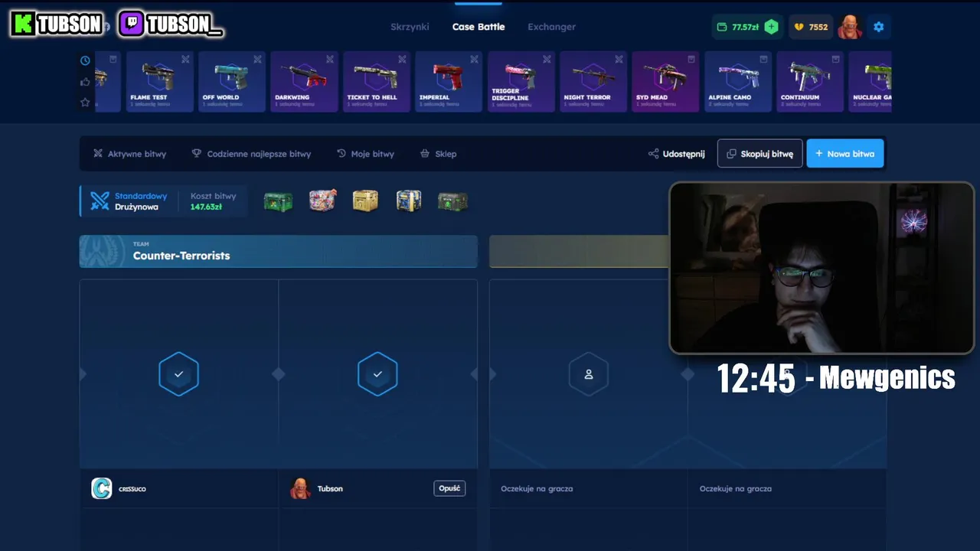Click Tubson's ready checkmark hexagon
980x551 pixels.
377,374
